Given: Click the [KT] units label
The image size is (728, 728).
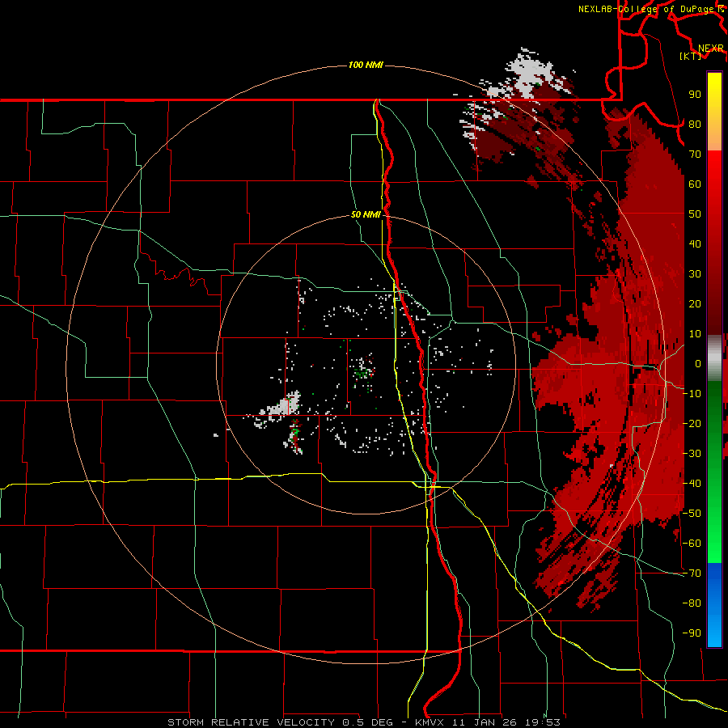Looking at the screenshot, I should (690, 56).
